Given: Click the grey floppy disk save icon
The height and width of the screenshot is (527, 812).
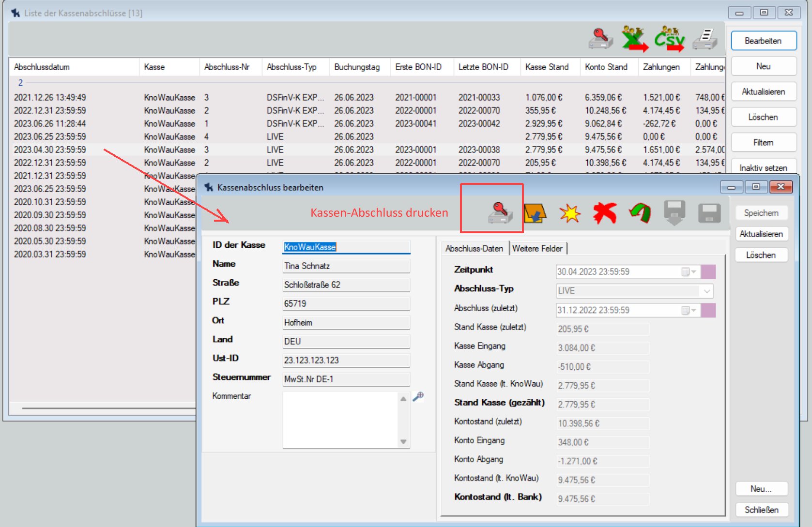Looking at the screenshot, I should 709,213.
